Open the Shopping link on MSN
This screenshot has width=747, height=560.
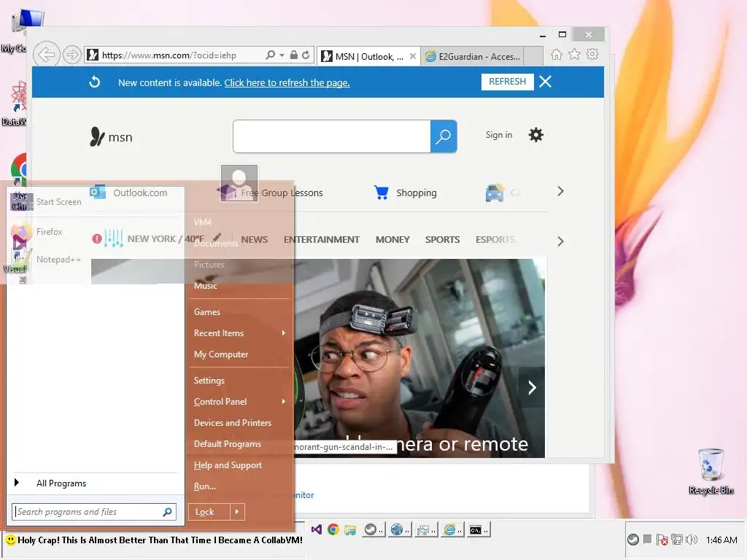tap(406, 192)
